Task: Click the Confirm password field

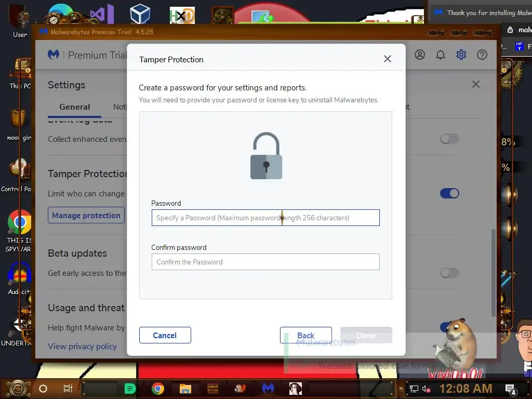Action: click(265, 262)
